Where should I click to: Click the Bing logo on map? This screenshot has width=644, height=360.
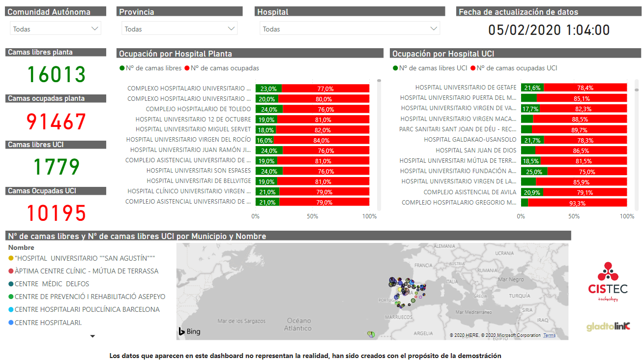click(x=190, y=331)
